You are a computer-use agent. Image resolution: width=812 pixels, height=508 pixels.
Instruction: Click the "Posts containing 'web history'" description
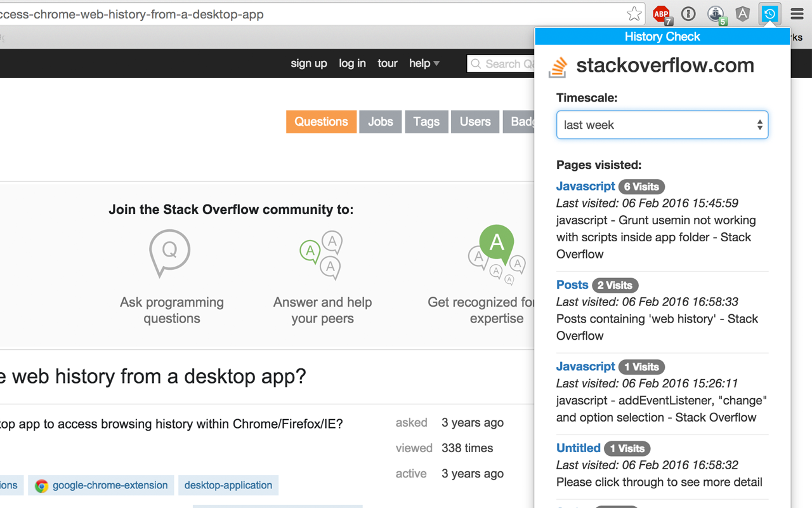tap(657, 327)
